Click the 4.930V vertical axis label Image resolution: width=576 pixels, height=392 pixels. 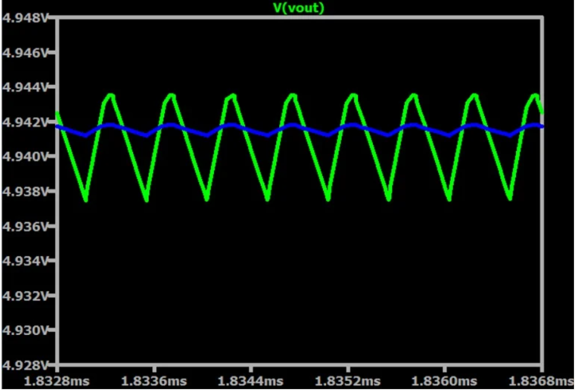pyautogui.click(x=25, y=330)
